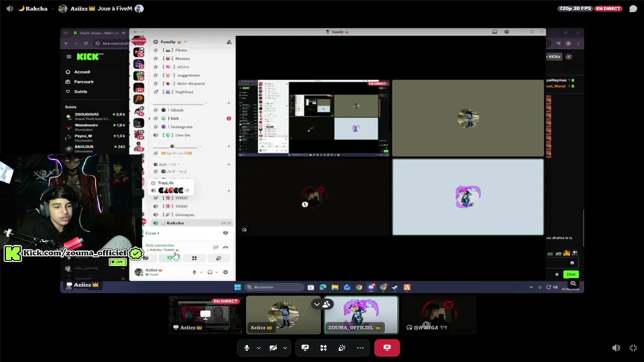Viewport: 644px width, 362px height.
Task: Click the share your screen button
Action: (x=305, y=347)
